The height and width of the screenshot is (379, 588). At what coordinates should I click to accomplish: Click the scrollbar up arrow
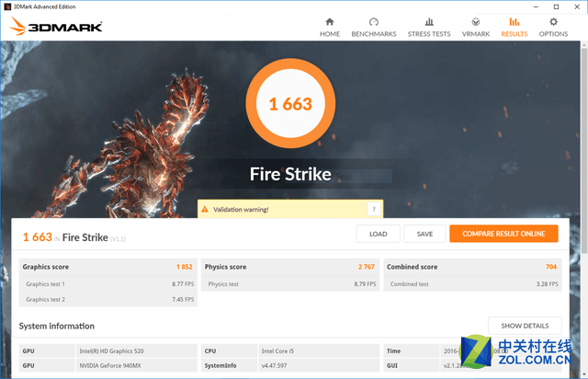[584, 45]
